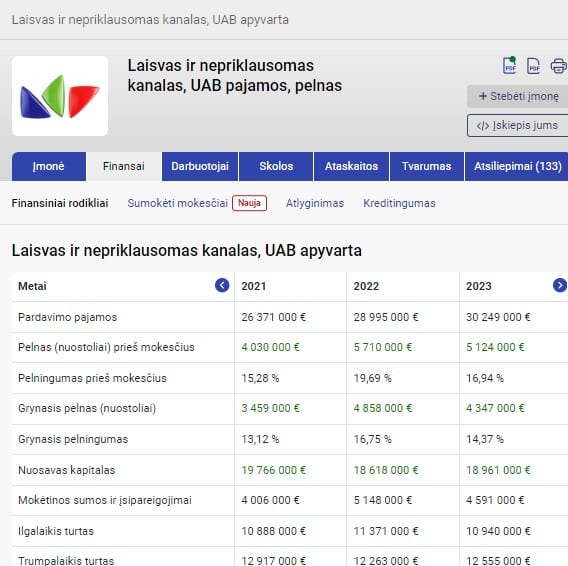
Task: Switch to Darbuotojai tab
Action: 200,166
